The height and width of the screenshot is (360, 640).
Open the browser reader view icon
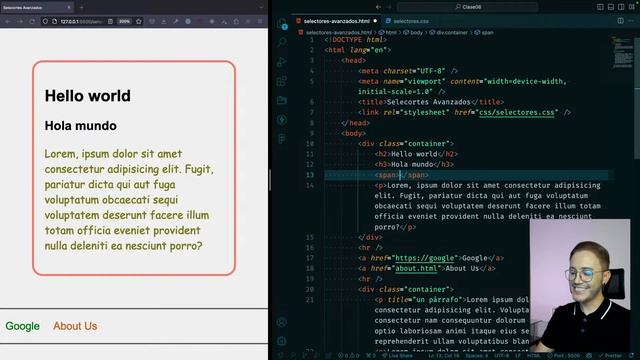click(110, 21)
